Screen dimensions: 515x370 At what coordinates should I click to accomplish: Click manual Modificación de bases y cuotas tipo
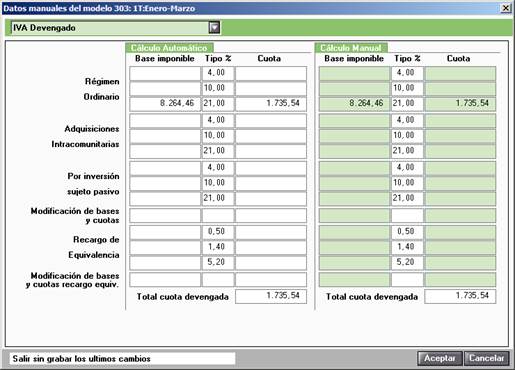pos(407,215)
